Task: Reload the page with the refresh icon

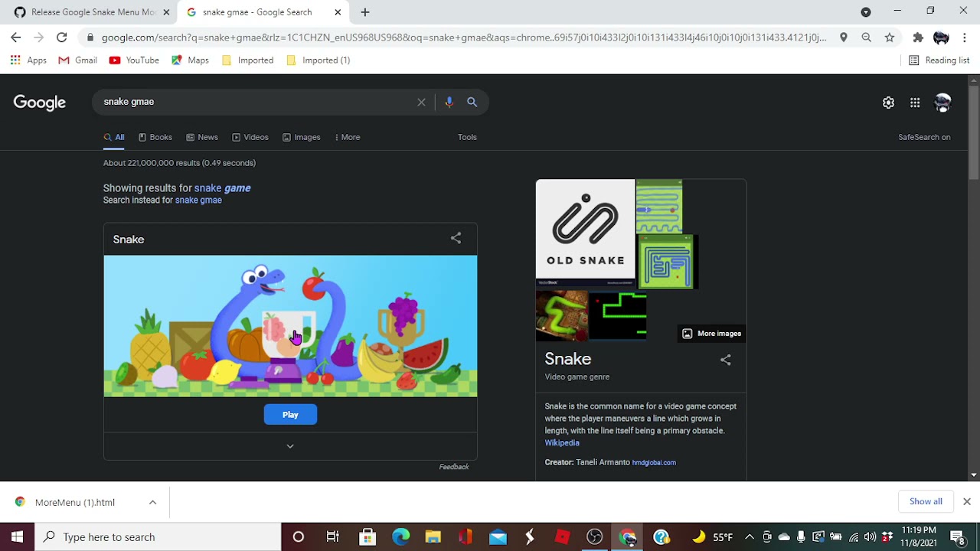Action: point(61,37)
